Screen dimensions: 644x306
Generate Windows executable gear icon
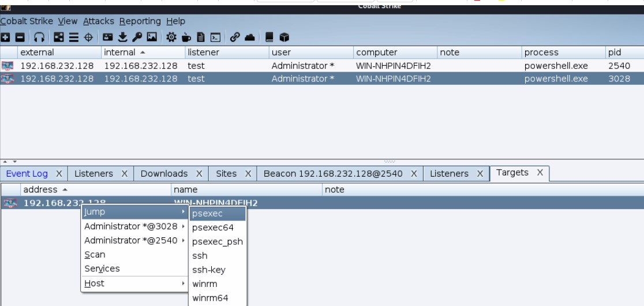tap(171, 38)
